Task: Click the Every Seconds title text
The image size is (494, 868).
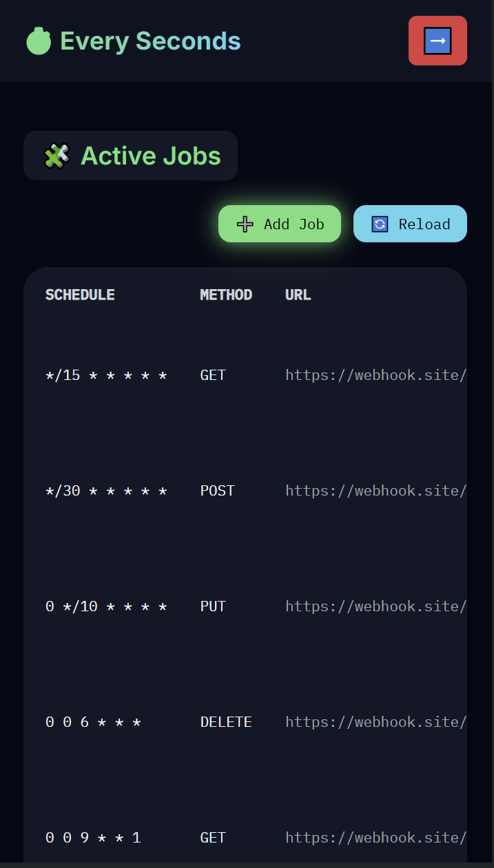Action: tap(151, 41)
